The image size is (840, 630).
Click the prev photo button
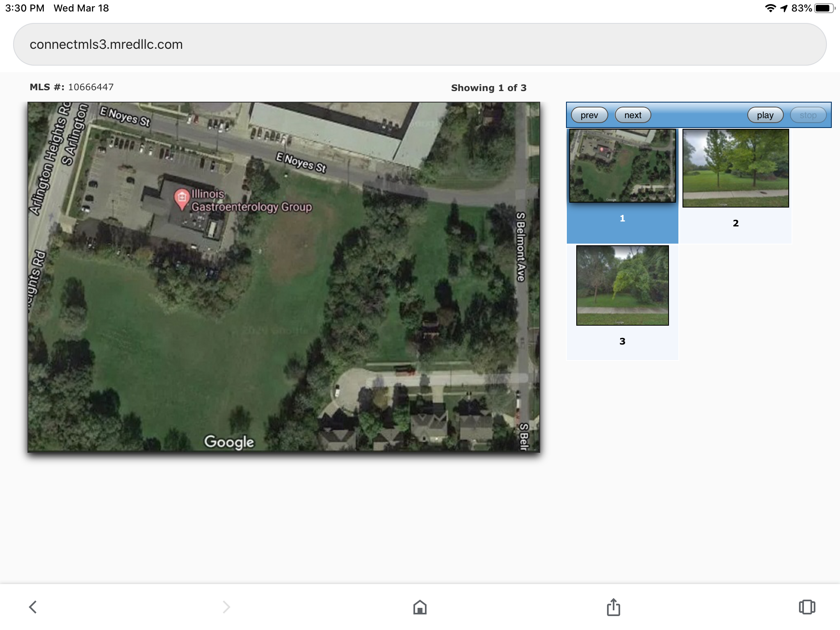point(589,115)
